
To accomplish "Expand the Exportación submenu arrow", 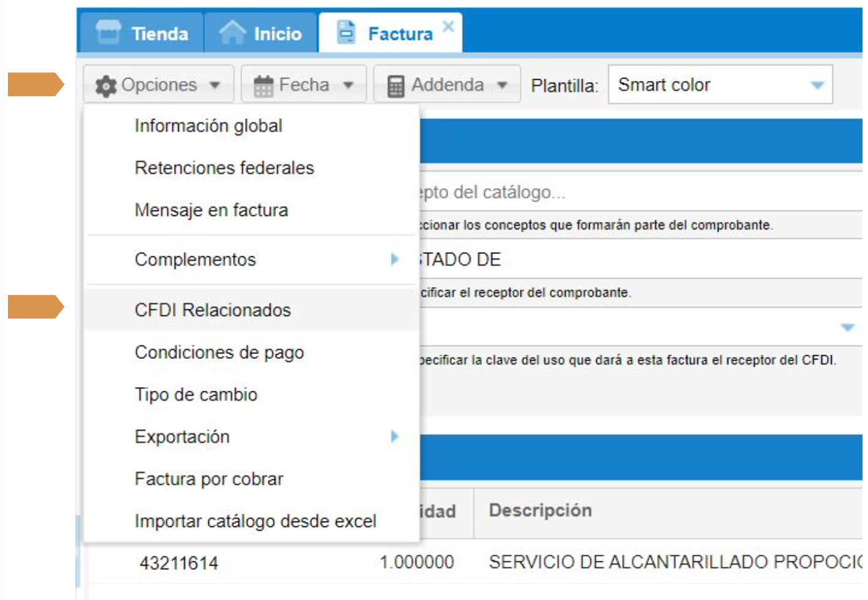I will pos(395,437).
